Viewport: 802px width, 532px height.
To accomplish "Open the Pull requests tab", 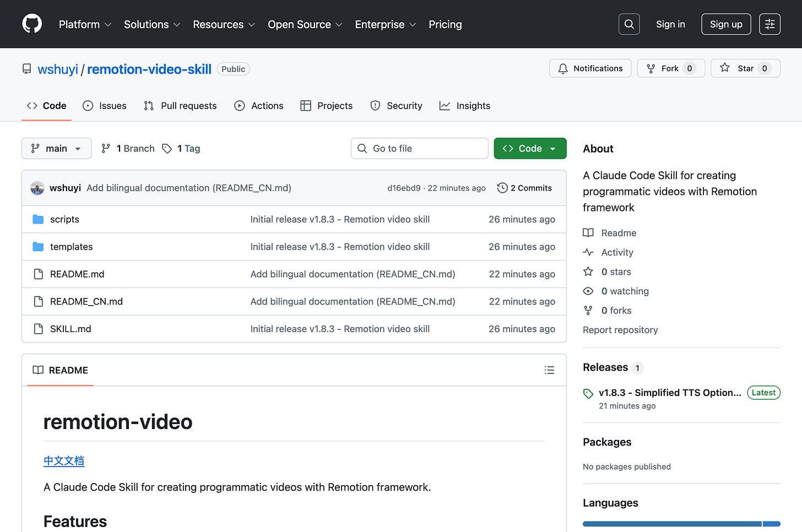I will click(180, 106).
